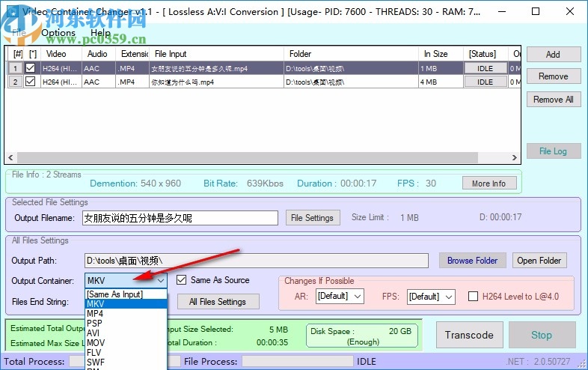Click the All Files Settings button
Image resolution: width=588 pixels, height=370 pixels.
click(218, 302)
